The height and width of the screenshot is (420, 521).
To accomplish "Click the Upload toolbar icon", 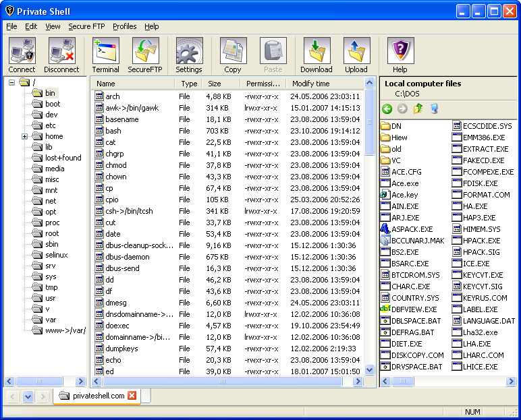I will (x=356, y=55).
